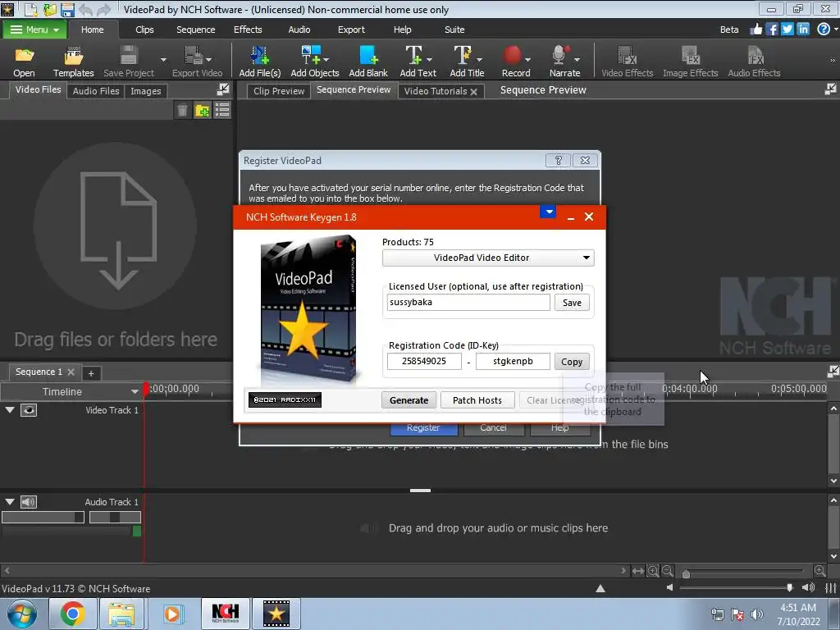This screenshot has width=840, height=630.
Task: Click Save next to Licensed User
Action: pyautogui.click(x=572, y=303)
